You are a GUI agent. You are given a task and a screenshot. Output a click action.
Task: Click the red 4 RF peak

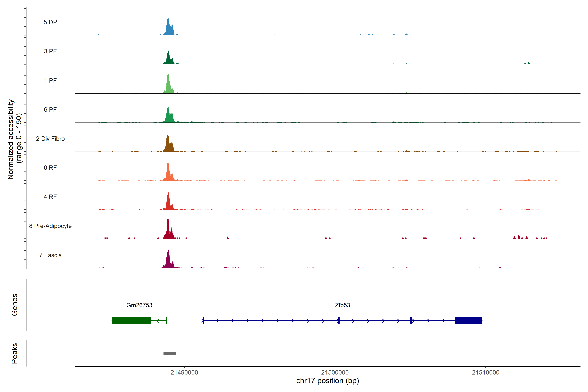[169, 203]
